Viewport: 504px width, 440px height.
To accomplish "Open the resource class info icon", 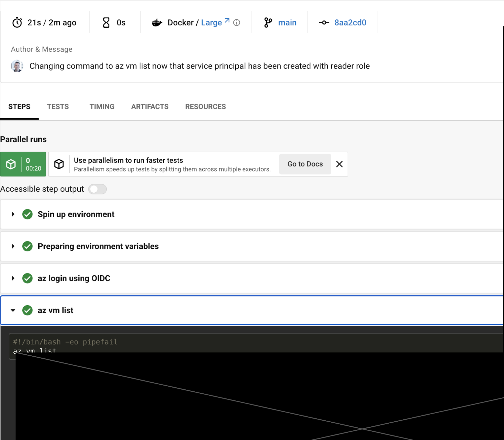I will point(236,23).
